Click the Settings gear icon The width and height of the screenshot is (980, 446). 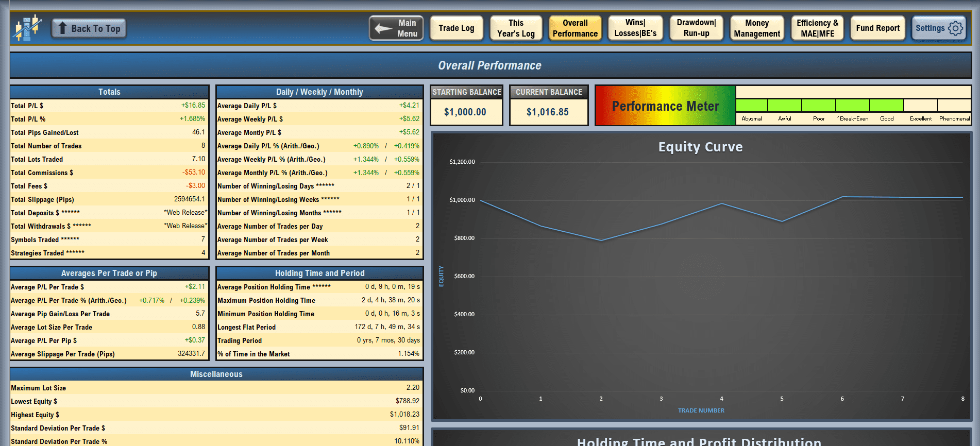pos(955,28)
